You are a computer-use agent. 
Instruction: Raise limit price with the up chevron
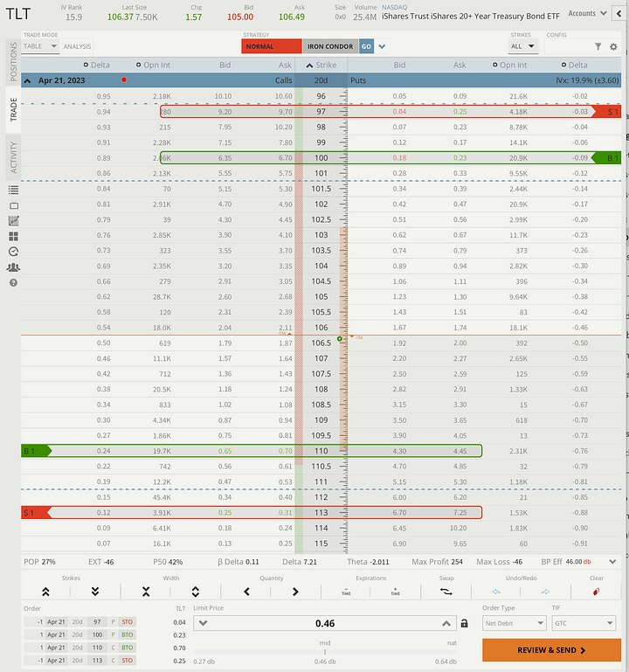tap(446, 623)
